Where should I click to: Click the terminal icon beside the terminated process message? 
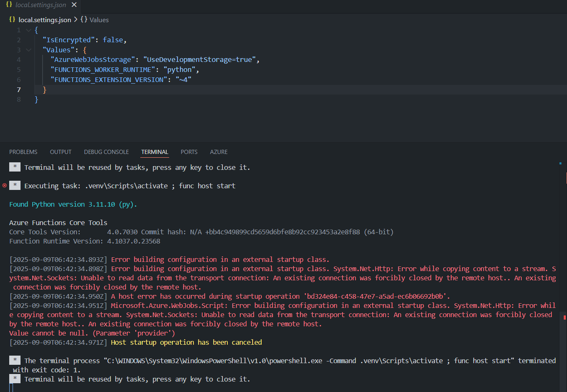15,360
